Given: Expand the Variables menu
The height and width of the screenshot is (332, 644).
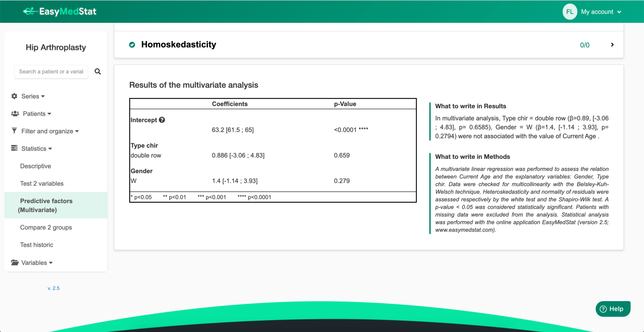Looking at the screenshot, I should (x=37, y=263).
